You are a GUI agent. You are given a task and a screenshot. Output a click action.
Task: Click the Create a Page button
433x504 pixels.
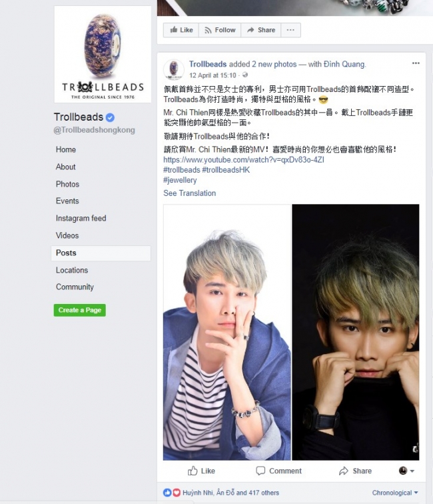click(x=80, y=310)
